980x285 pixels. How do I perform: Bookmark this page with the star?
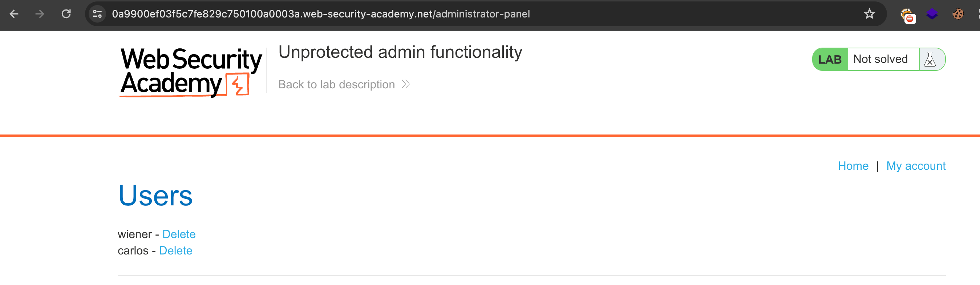click(869, 14)
